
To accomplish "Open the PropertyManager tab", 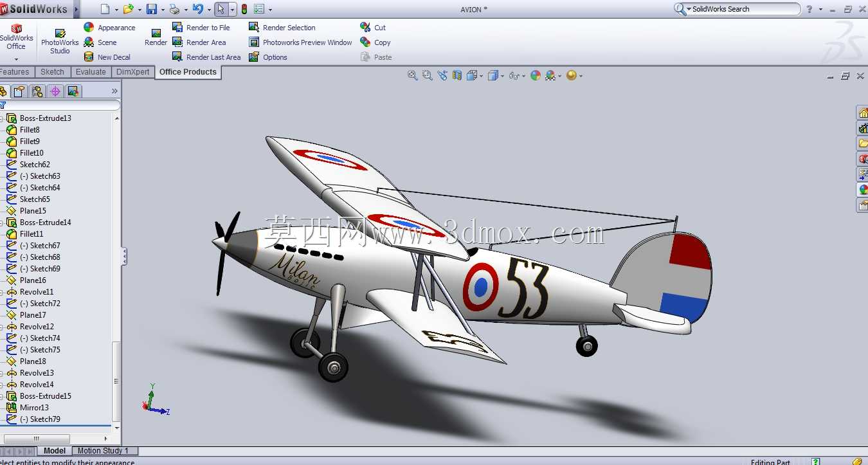I will (20, 91).
